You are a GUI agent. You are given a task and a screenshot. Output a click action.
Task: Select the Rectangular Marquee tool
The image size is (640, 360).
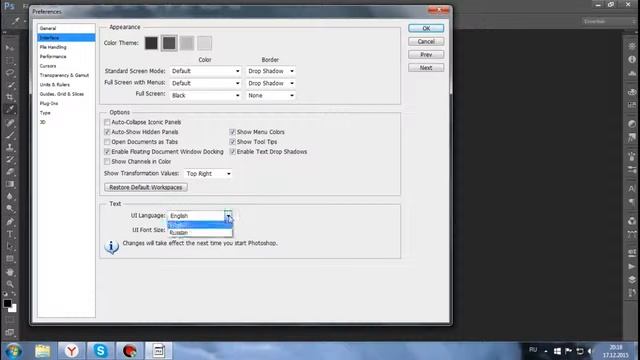(10, 60)
